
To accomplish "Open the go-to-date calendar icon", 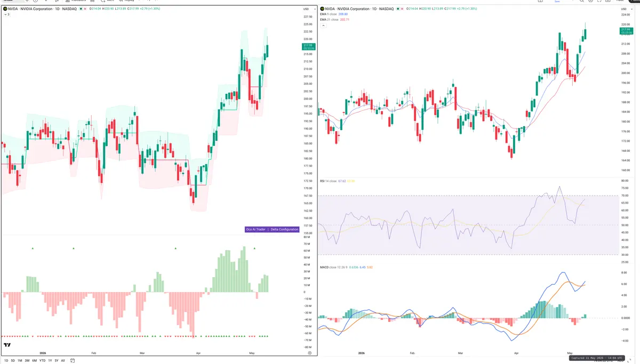I will click(x=72, y=360).
